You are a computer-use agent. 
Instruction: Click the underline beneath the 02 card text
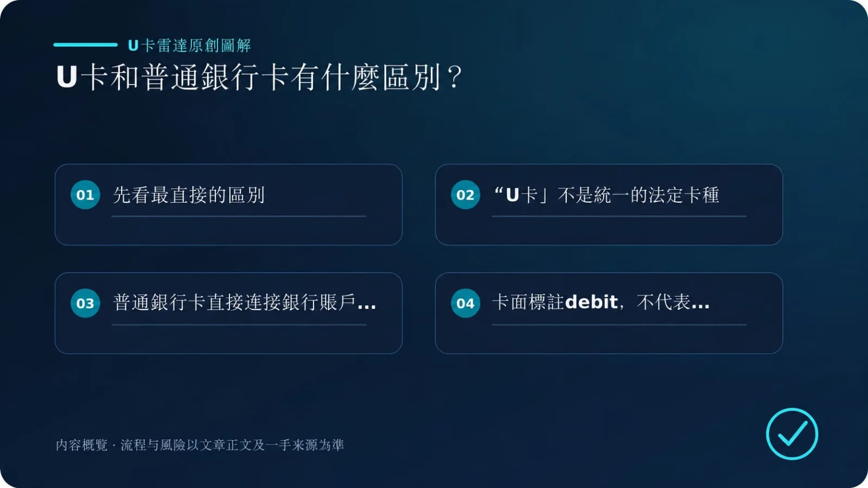point(619,216)
